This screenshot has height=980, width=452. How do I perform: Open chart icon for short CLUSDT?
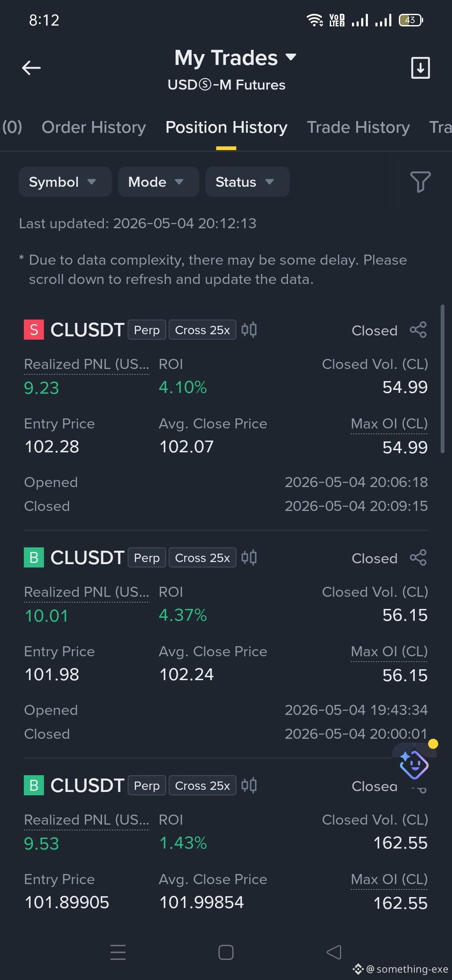(x=249, y=330)
